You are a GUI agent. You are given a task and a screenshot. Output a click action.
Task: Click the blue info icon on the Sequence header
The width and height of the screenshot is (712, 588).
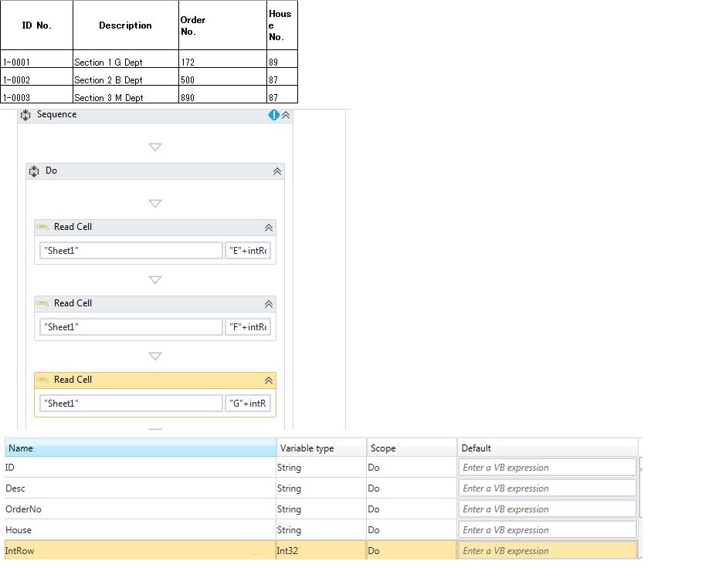[273, 114]
